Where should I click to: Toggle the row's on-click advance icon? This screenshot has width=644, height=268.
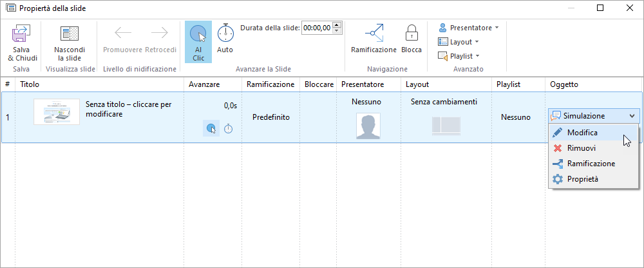tap(211, 129)
